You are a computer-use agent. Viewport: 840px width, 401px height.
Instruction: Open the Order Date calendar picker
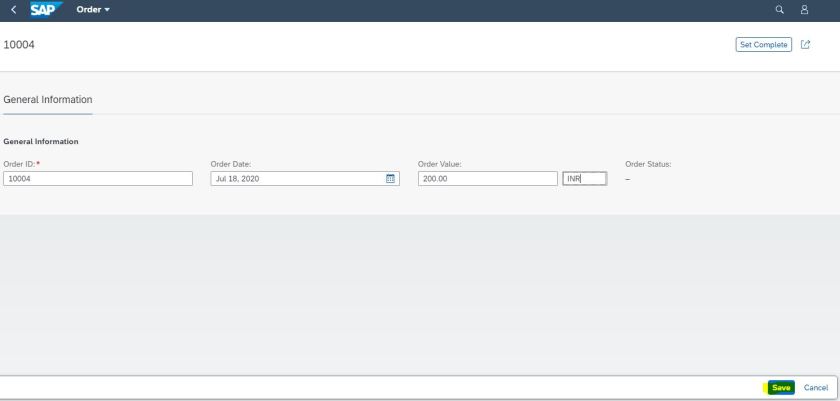click(x=391, y=179)
